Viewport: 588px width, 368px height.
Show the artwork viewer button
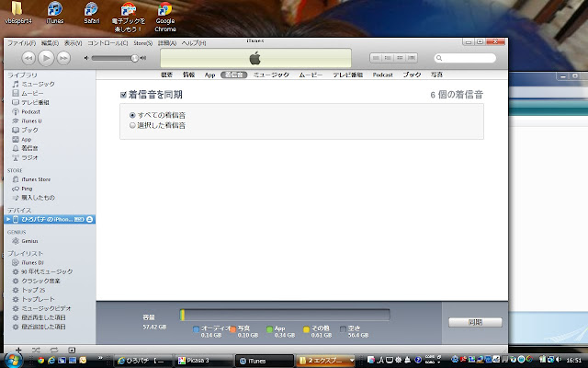[x=72, y=350]
